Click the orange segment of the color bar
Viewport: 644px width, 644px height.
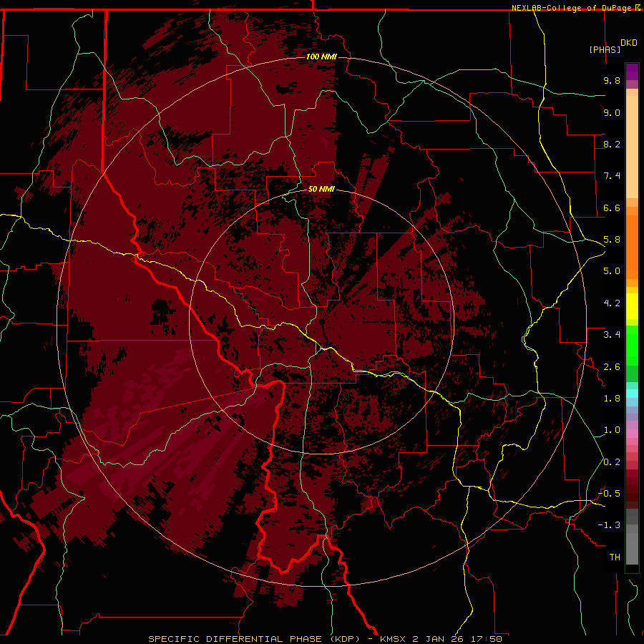pos(632,248)
